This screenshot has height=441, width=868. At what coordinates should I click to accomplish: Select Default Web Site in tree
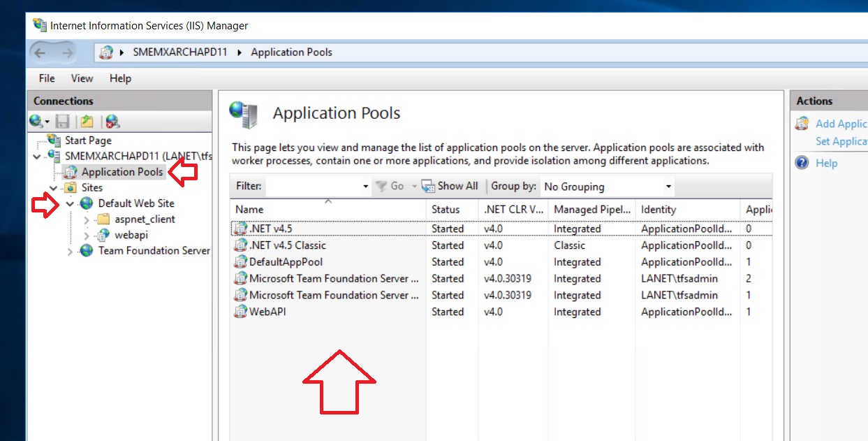[136, 203]
